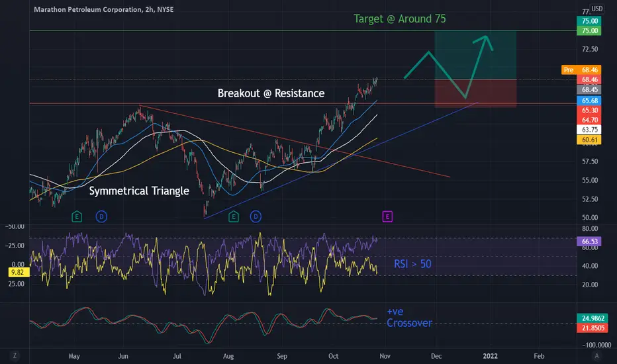Click the Jun label on time axis
This screenshot has height=364, width=617.
(123, 356)
